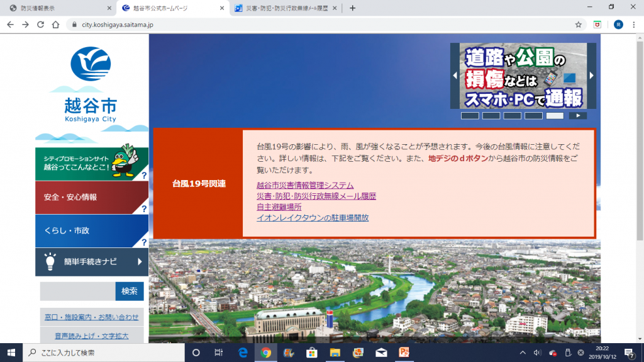Go to the previous banner slide arrow
This screenshot has width=644, height=362.
pyautogui.click(x=455, y=76)
